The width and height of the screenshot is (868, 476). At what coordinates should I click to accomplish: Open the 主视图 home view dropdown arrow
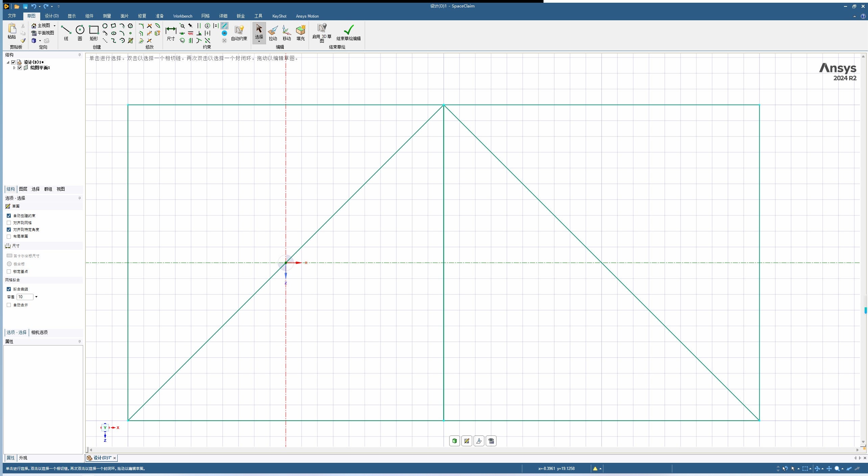pyautogui.click(x=54, y=26)
